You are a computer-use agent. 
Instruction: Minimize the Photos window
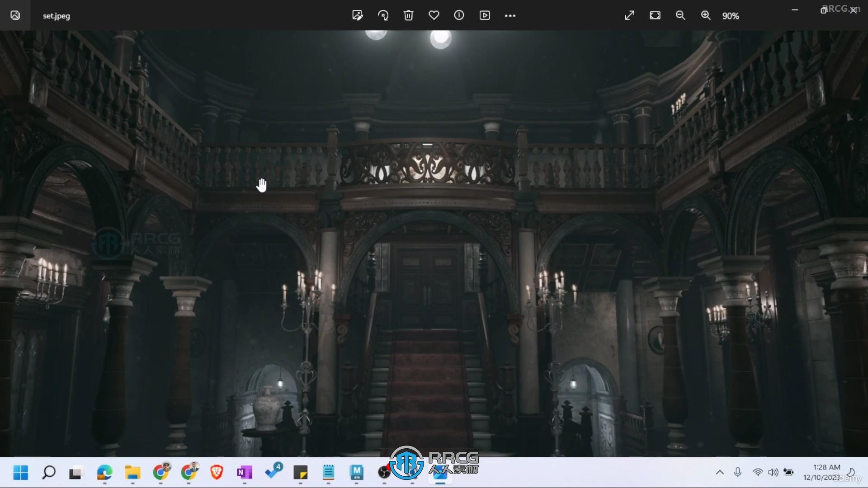795,10
